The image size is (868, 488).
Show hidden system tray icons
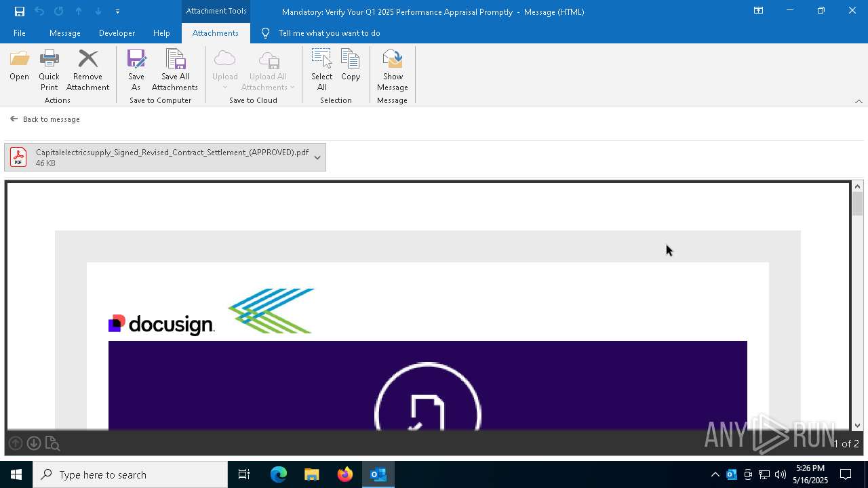coord(715,474)
